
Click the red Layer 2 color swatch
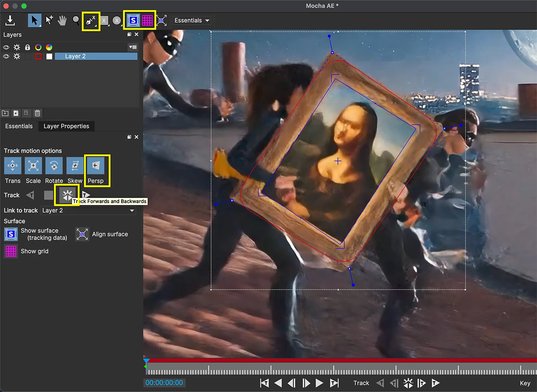pyautogui.click(x=39, y=56)
